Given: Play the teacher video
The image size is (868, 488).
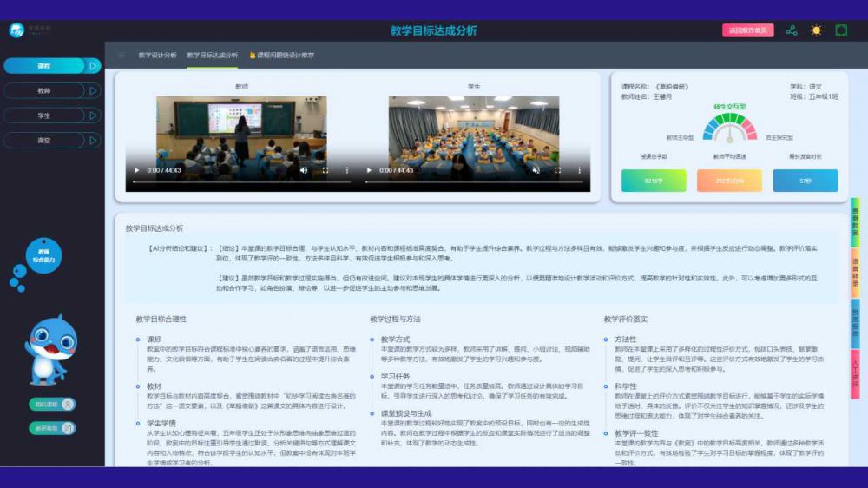Looking at the screenshot, I should tap(136, 171).
